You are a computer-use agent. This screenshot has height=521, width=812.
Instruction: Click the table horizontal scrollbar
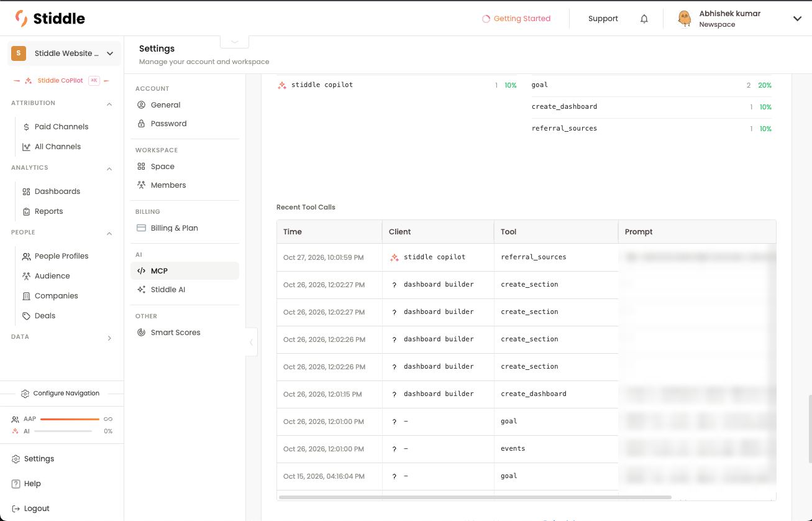[475, 497]
